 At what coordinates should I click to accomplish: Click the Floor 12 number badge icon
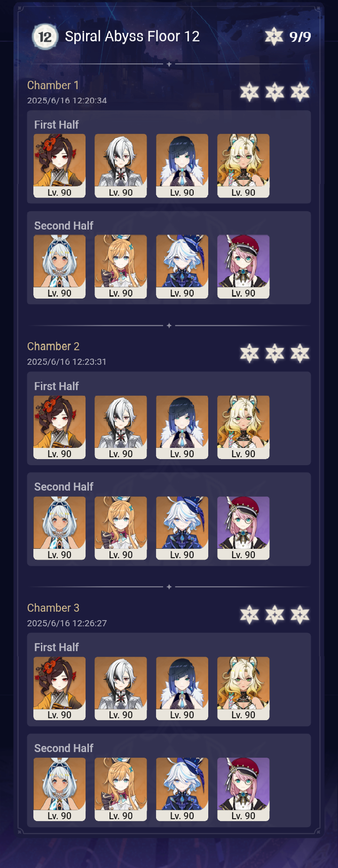(x=45, y=37)
